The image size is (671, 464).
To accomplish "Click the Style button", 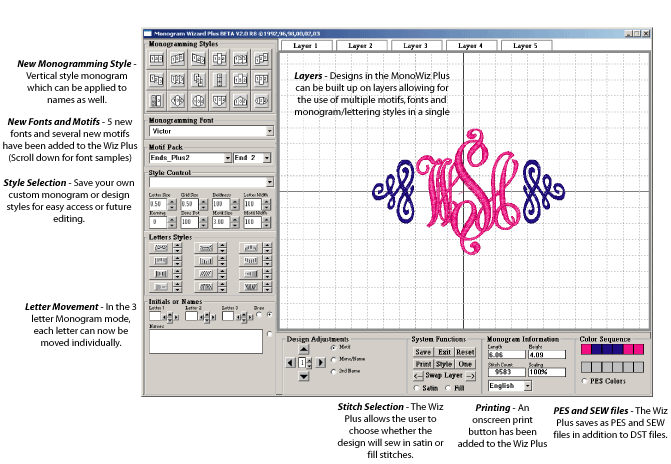I will (x=444, y=364).
